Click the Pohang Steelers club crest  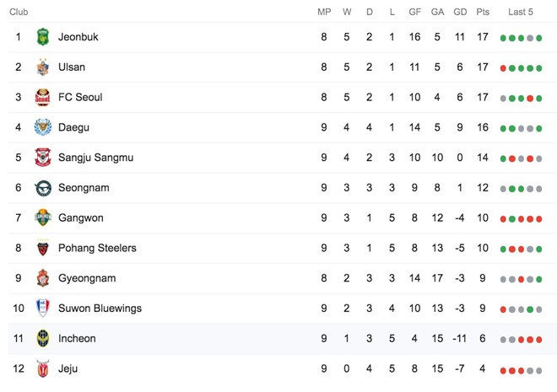coord(43,248)
